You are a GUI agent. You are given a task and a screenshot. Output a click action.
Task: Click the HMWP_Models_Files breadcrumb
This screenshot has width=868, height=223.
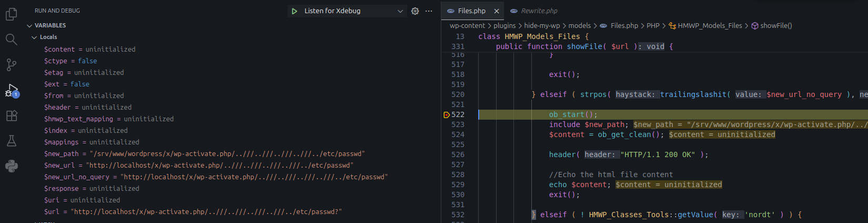[x=709, y=25]
